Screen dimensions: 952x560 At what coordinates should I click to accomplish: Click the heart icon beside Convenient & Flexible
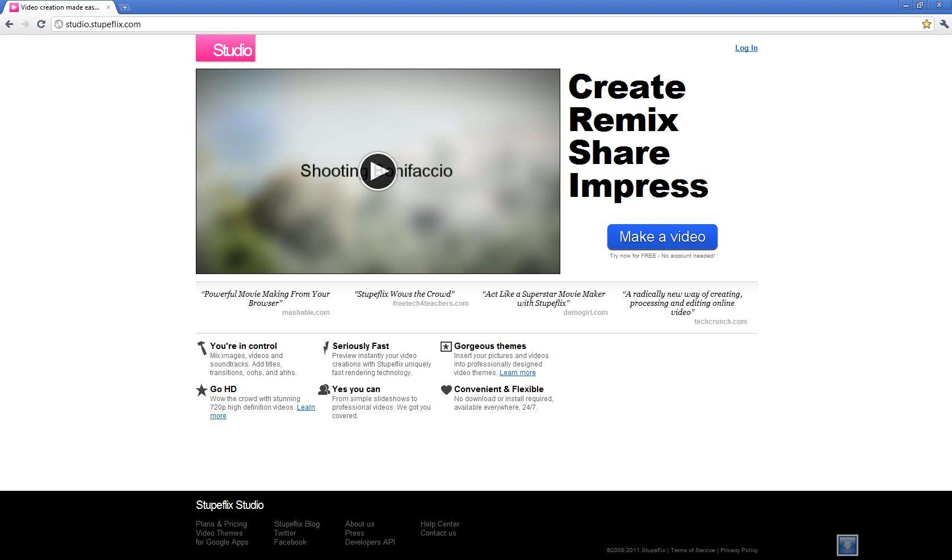coord(446,390)
